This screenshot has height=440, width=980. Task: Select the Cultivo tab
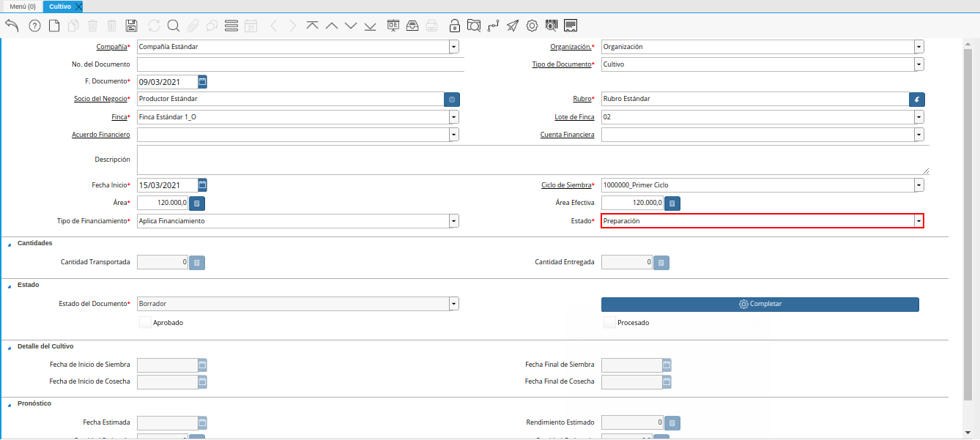pyautogui.click(x=59, y=6)
